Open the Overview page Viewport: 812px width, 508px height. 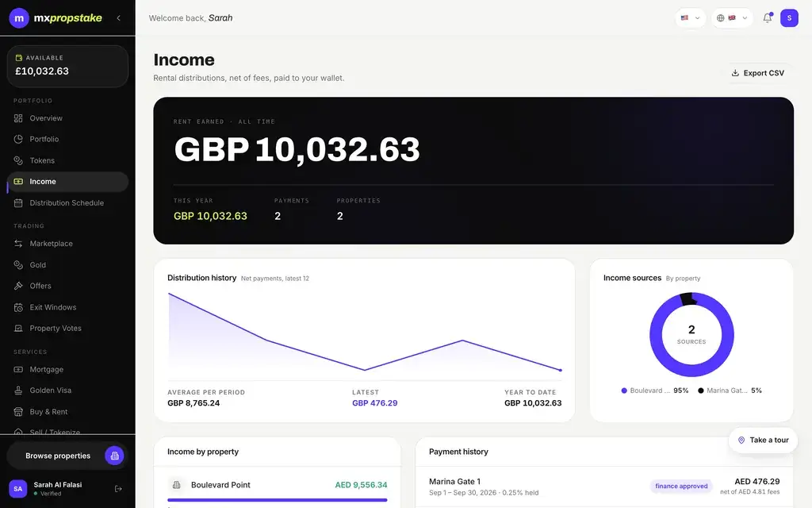pos(68,118)
